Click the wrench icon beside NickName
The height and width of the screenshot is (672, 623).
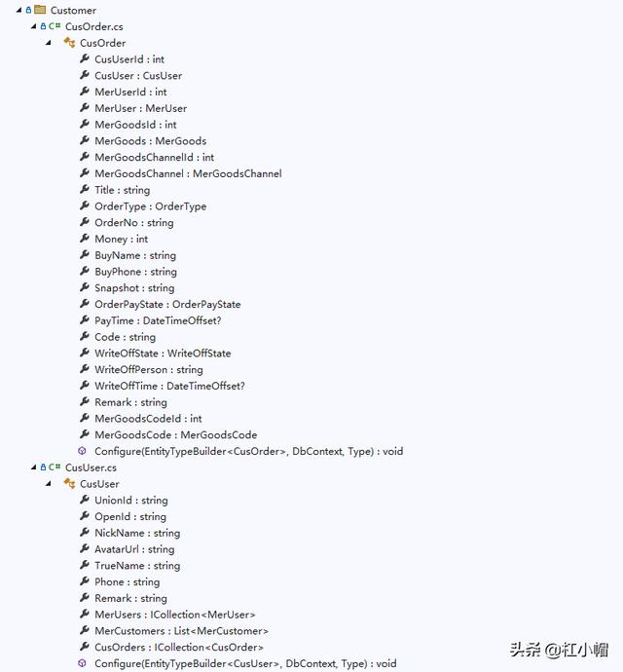[85, 532]
